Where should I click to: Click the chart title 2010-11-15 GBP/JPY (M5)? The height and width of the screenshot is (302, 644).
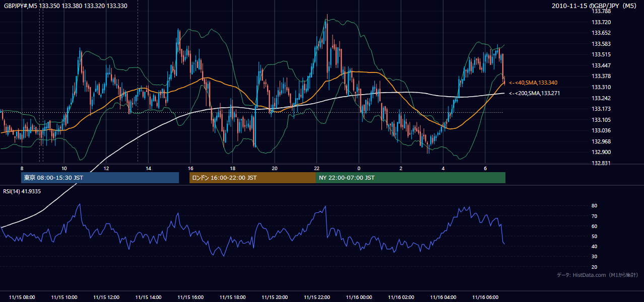(x=595, y=6)
